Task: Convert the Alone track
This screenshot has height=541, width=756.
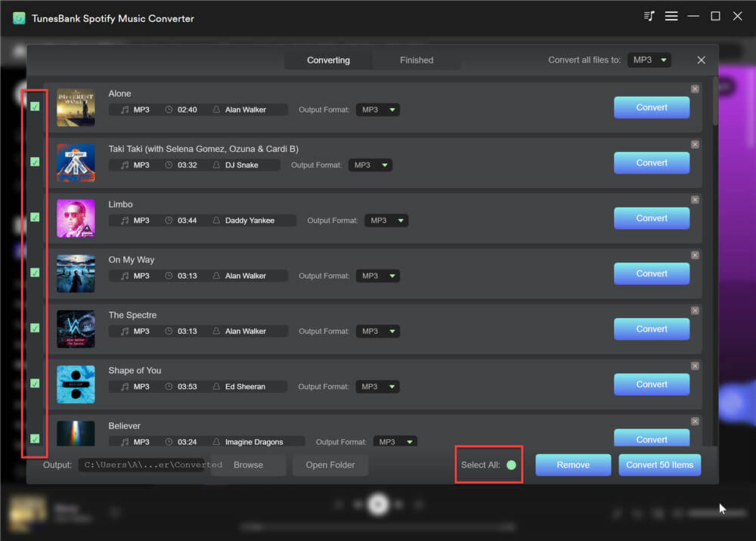Action: pyautogui.click(x=652, y=107)
